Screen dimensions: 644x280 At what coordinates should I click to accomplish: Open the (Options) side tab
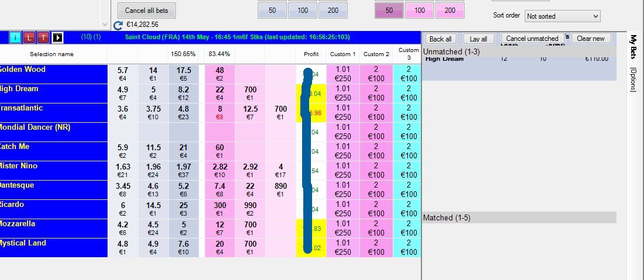pyautogui.click(x=633, y=79)
